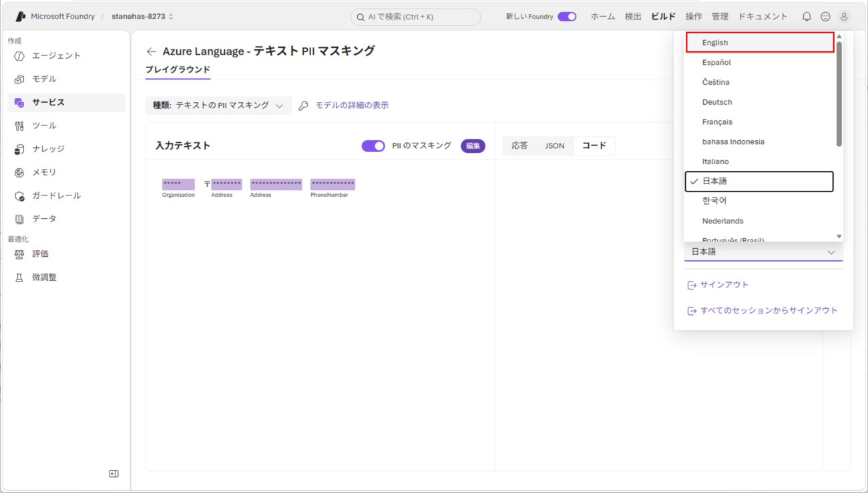
Task: Switch to the 応答 tab
Action: (x=519, y=146)
